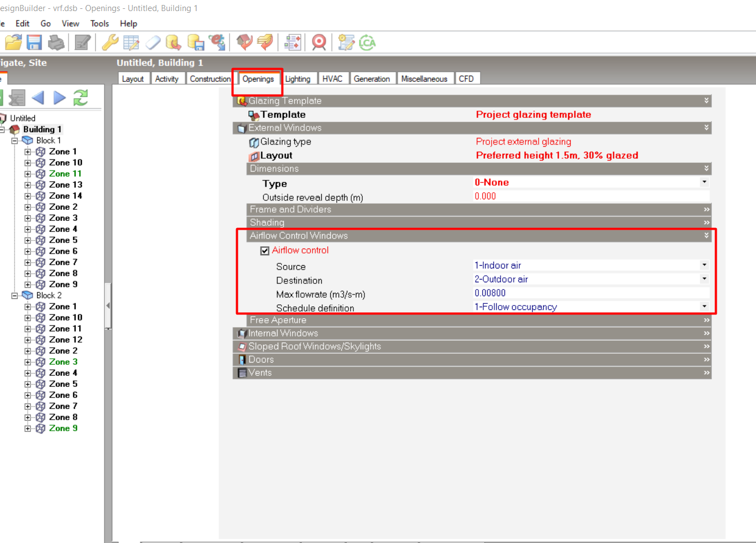This screenshot has width=756, height=543.
Task: Click the load data from template icon
Action: 174,43
